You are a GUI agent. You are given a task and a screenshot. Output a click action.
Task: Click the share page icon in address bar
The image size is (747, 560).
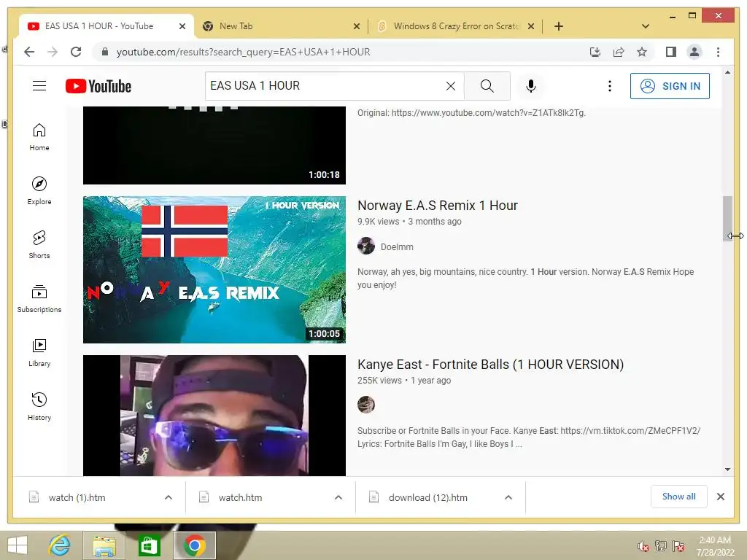pyautogui.click(x=619, y=52)
